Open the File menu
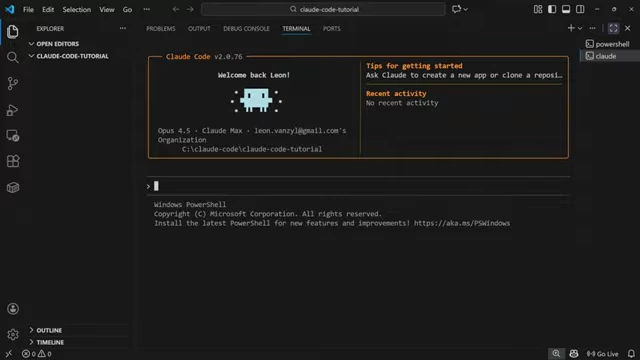Viewport: 640px width, 360px height. (x=29, y=9)
